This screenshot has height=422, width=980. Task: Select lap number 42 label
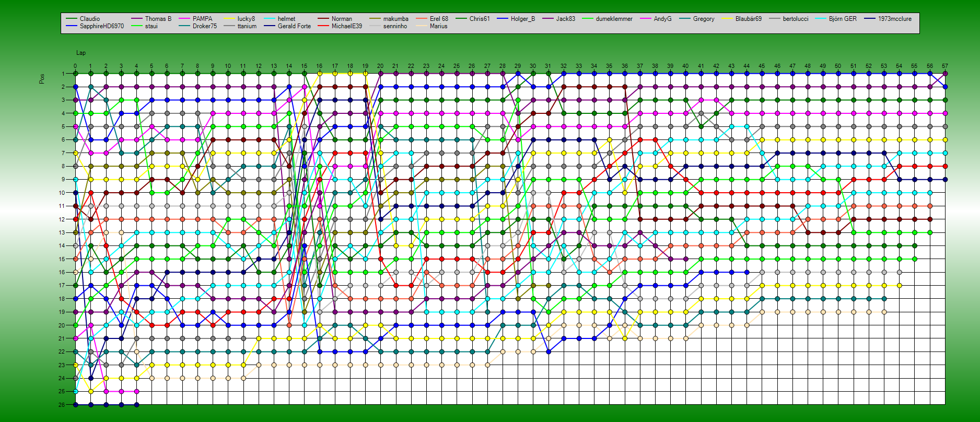point(716,66)
